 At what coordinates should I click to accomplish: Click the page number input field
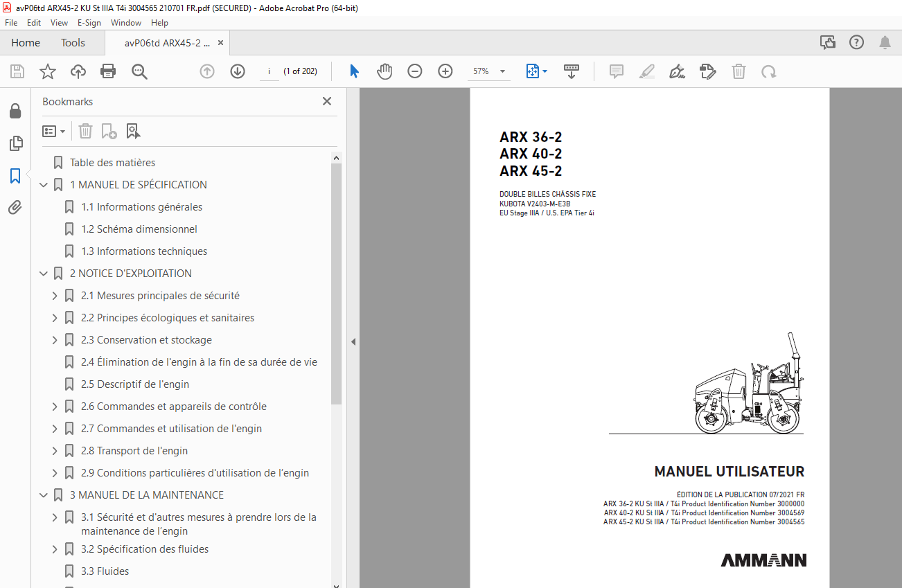pos(269,71)
